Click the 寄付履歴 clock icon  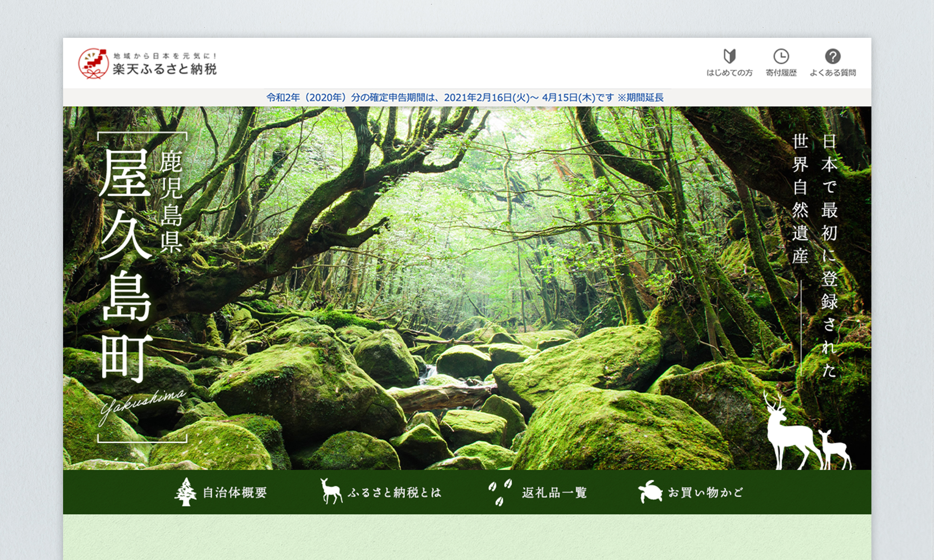782,57
